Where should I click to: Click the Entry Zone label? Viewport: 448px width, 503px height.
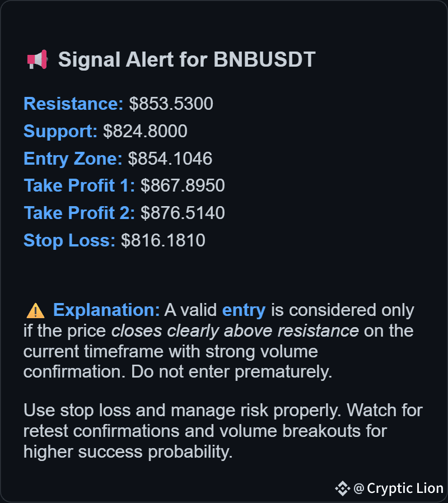pos(73,159)
